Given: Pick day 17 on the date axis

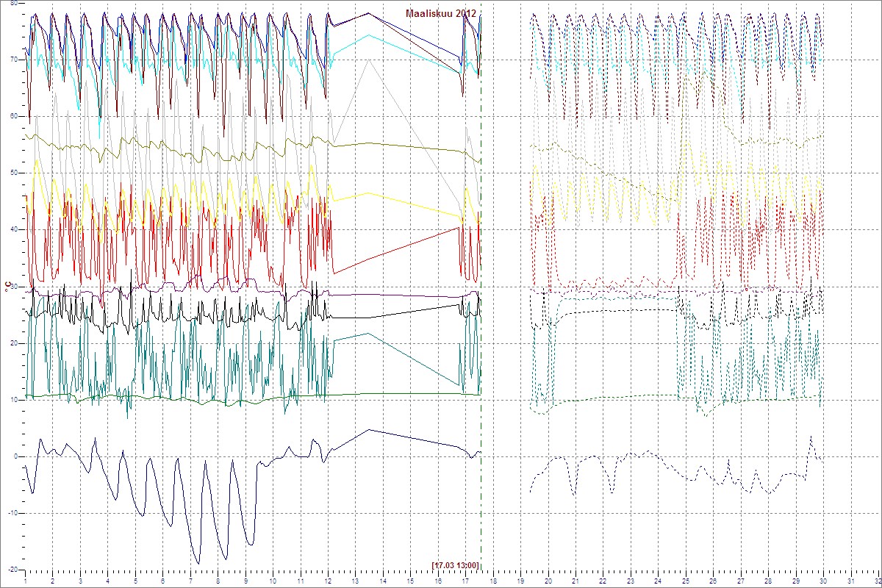Looking at the screenshot, I should (465, 581).
